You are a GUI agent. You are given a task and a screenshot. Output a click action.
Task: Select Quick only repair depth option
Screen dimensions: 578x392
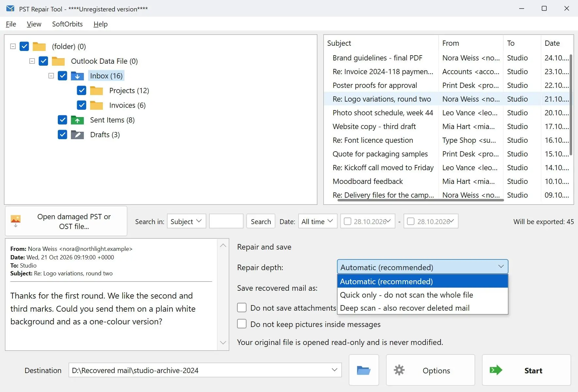tap(423, 295)
